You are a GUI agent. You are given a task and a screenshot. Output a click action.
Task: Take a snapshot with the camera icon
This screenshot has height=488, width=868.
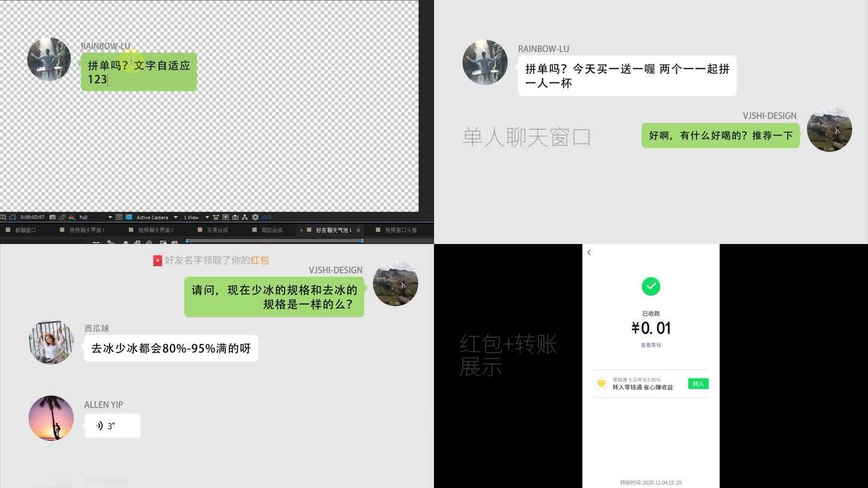[x=52, y=217]
